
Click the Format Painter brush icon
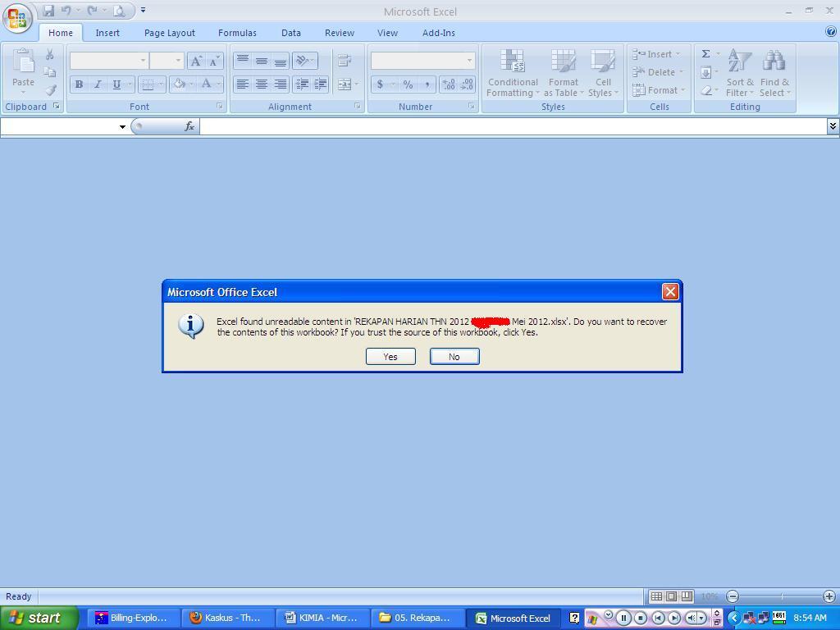click(50, 90)
